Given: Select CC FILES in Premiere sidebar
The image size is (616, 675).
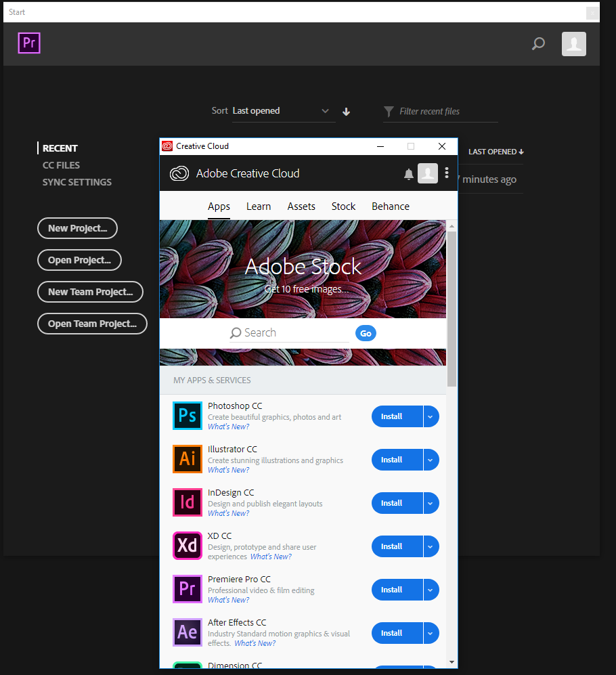Looking at the screenshot, I should pyautogui.click(x=61, y=165).
